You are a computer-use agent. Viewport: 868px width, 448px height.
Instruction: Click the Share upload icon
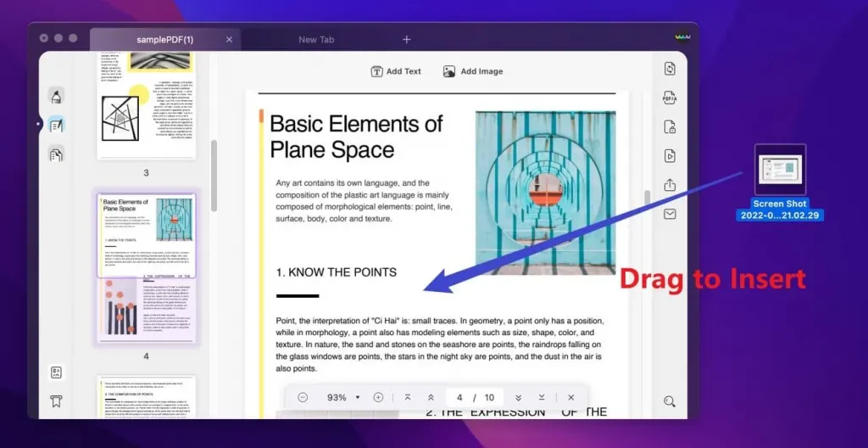click(670, 185)
